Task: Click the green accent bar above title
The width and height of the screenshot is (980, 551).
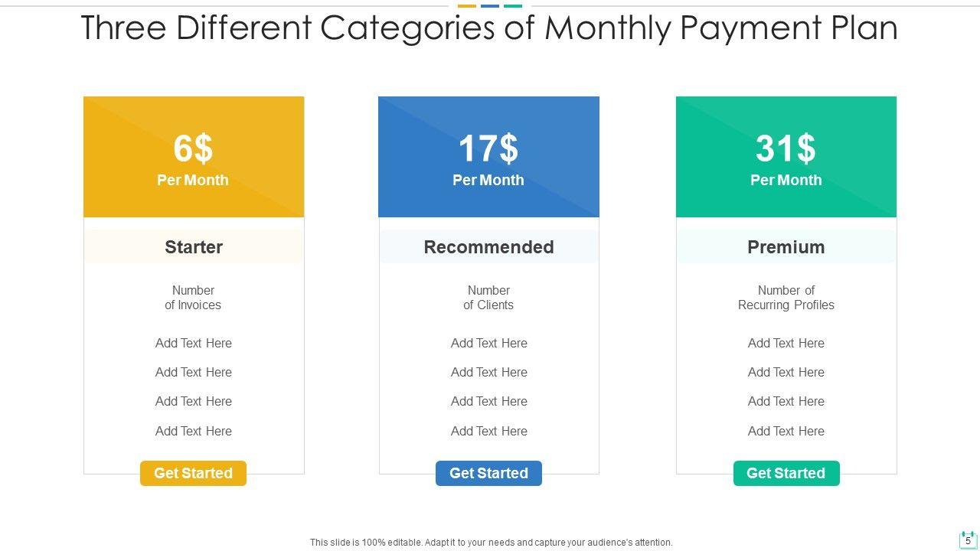Action: [x=513, y=6]
